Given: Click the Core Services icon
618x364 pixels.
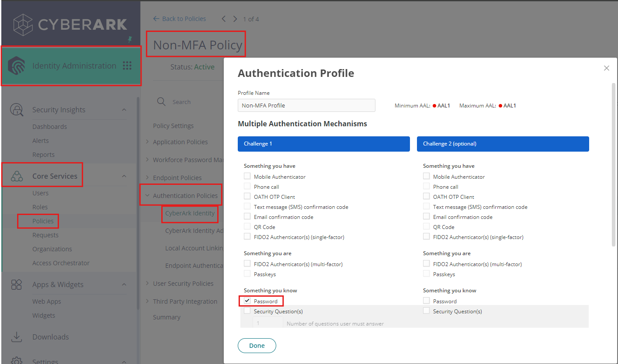Looking at the screenshot, I should (x=16, y=177).
